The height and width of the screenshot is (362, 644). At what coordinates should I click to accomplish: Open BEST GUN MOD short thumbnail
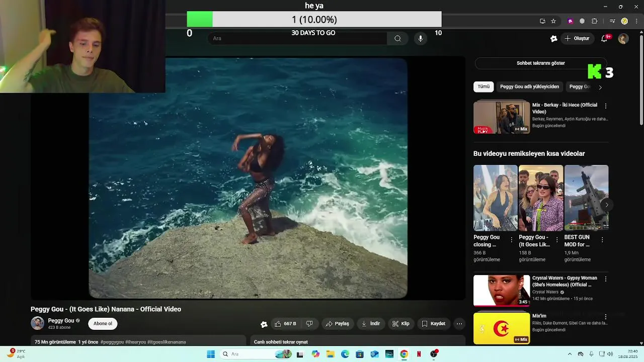pos(586,198)
